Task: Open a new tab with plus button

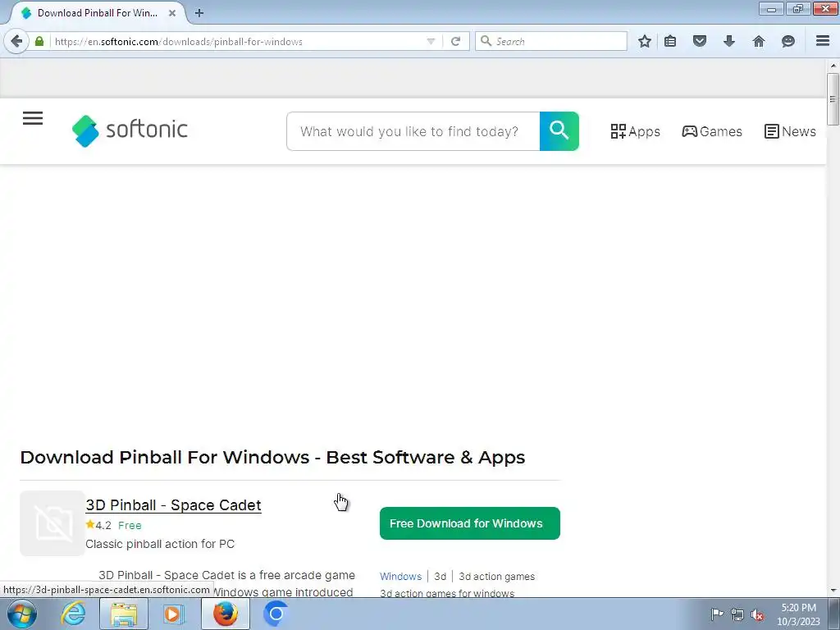Action: [199, 13]
